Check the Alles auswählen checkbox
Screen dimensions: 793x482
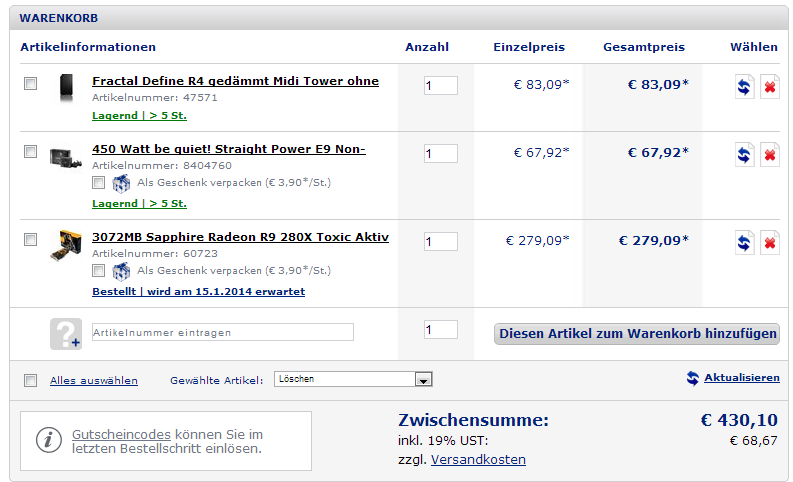click(31, 380)
